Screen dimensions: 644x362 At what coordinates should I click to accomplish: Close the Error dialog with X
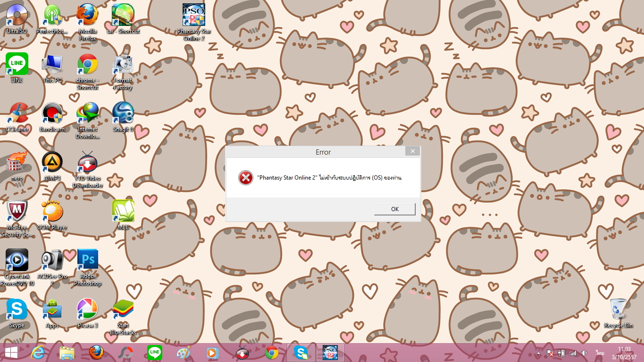tap(412, 151)
